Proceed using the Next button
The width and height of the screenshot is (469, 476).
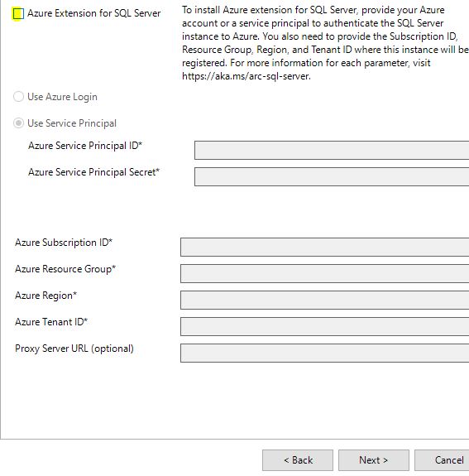pyautogui.click(x=374, y=460)
